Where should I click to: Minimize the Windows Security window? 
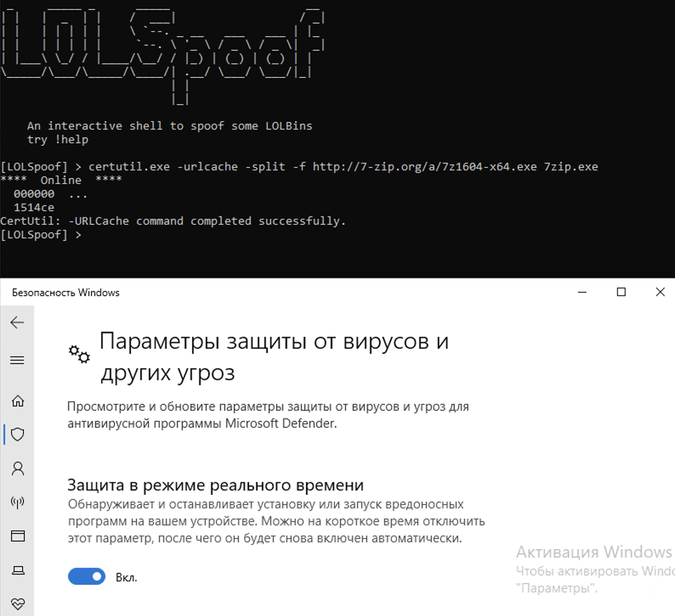click(582, 292)
